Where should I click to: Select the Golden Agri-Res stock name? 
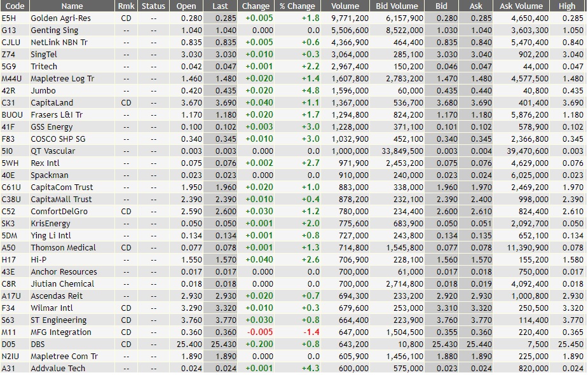click(60, 18)
